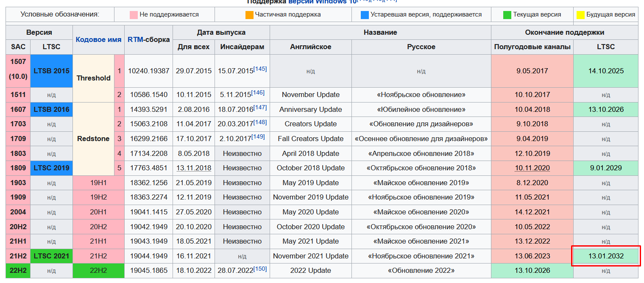Screen dimensions: 644x283
Task: Click LTSC end date 14.10.2025
Action: tap(606, 71)
